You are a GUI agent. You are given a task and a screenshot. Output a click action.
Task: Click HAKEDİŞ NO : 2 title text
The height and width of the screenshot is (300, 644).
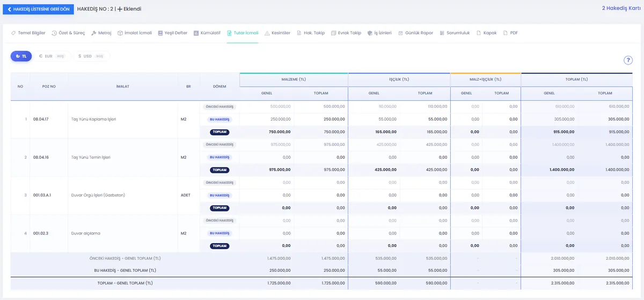(x=95, y=9)
